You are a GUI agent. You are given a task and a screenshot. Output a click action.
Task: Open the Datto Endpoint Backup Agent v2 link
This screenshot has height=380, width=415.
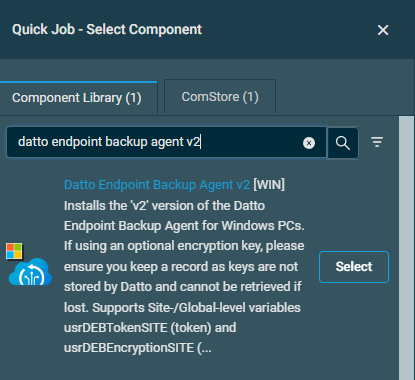[157, 185]
